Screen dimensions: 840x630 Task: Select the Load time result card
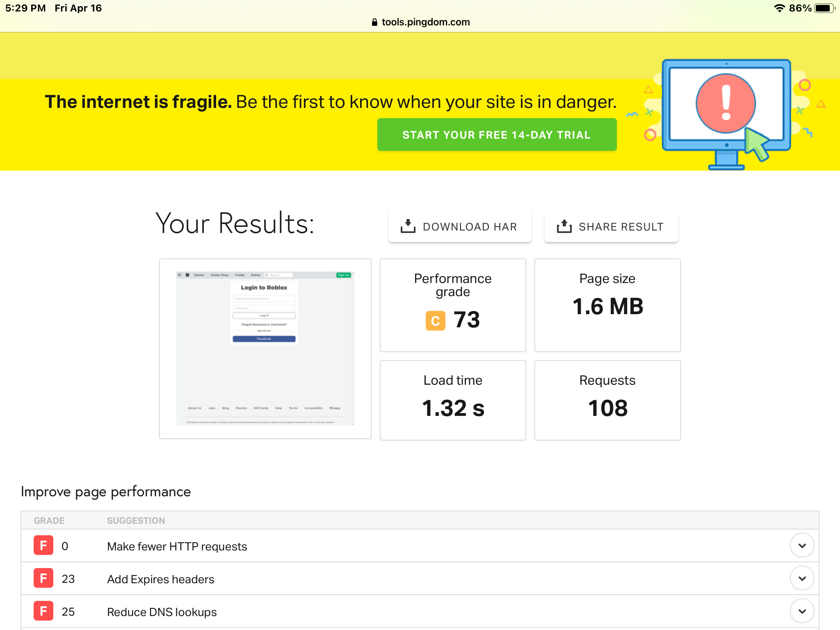pyautogui.click(x=453, y=400)
